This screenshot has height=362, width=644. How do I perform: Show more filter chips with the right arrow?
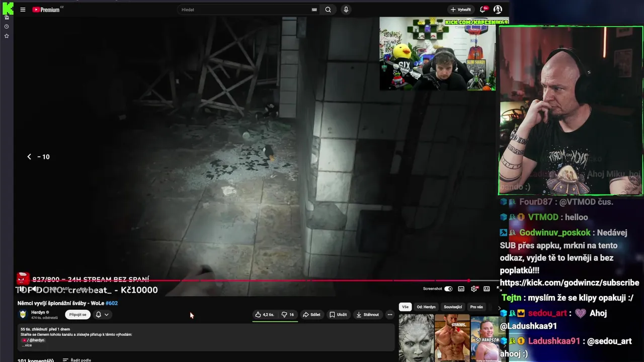(x=500, y=307)
